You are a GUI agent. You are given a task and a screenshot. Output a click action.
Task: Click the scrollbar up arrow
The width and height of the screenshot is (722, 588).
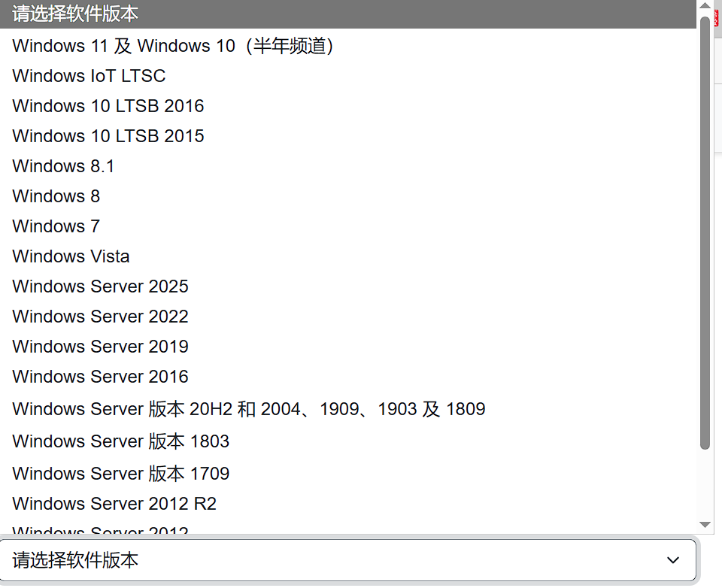coord(705,6)
